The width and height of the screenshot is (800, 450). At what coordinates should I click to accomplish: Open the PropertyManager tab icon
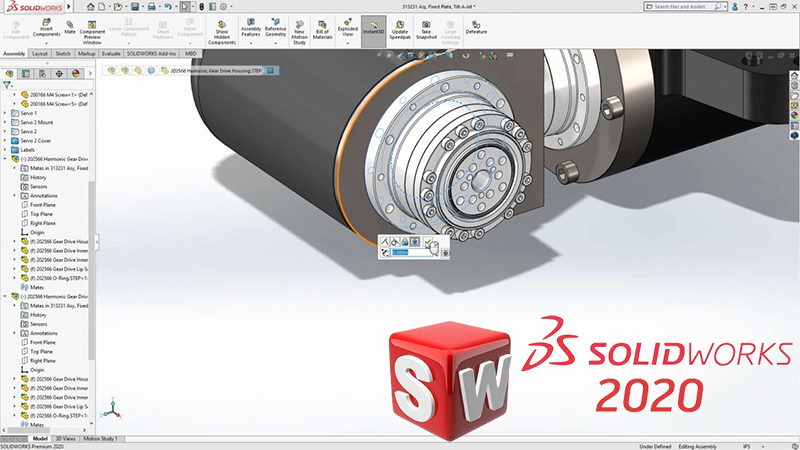26,73
